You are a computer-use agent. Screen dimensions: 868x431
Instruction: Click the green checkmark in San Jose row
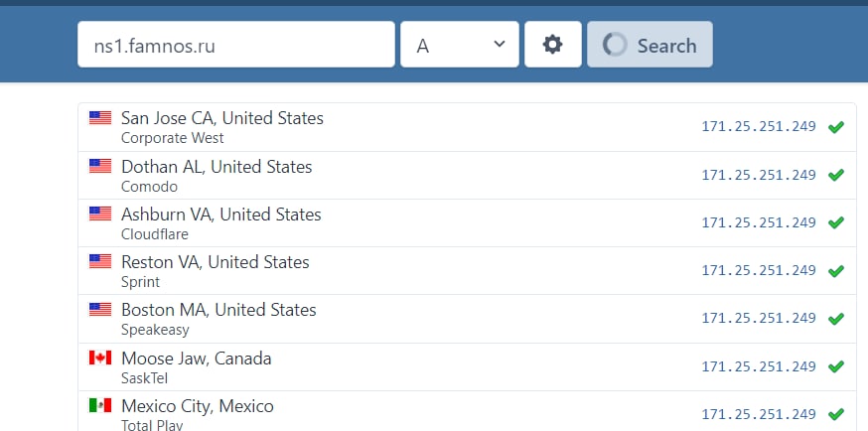[836, 127]
